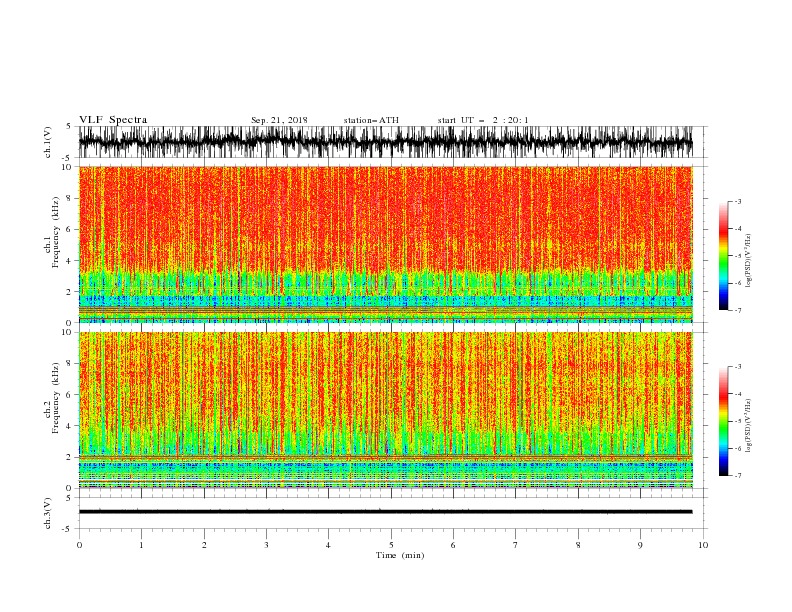Click the "Time (min)" axis label
This screenshot has width=792, height=612.
tap(400, 555)
